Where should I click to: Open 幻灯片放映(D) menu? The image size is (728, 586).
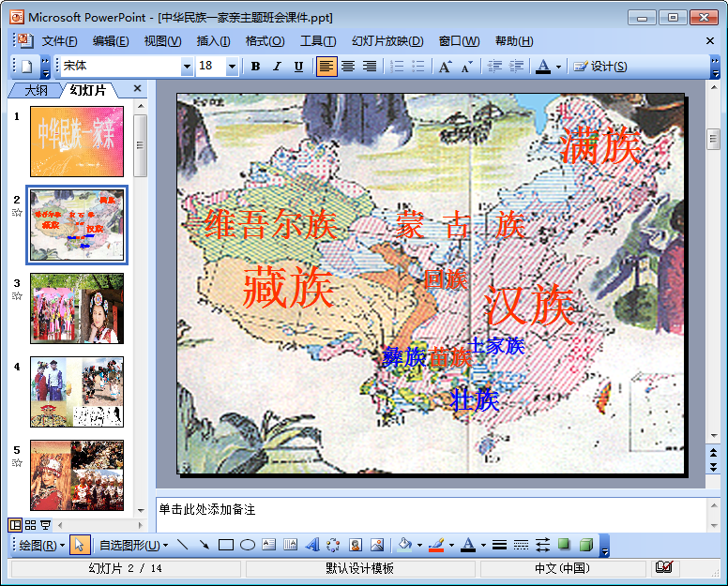point(387,41)
